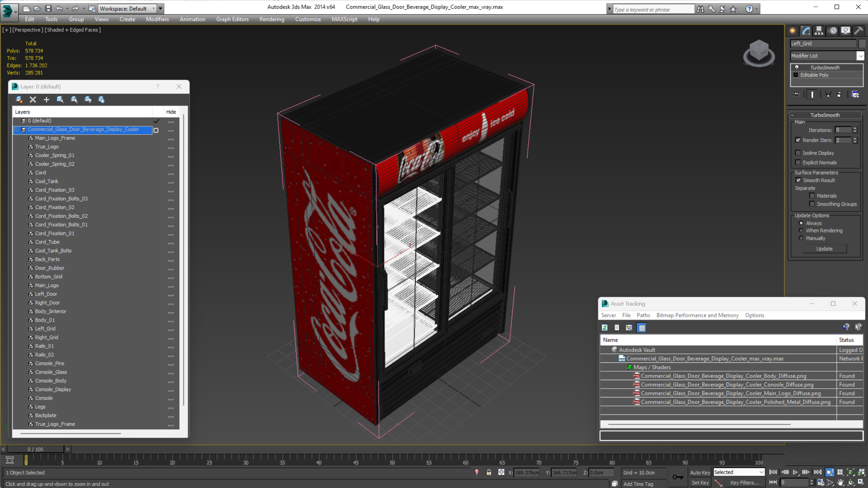Increase Render Iters spinner value
868x488 pixels.
point(855,138)
